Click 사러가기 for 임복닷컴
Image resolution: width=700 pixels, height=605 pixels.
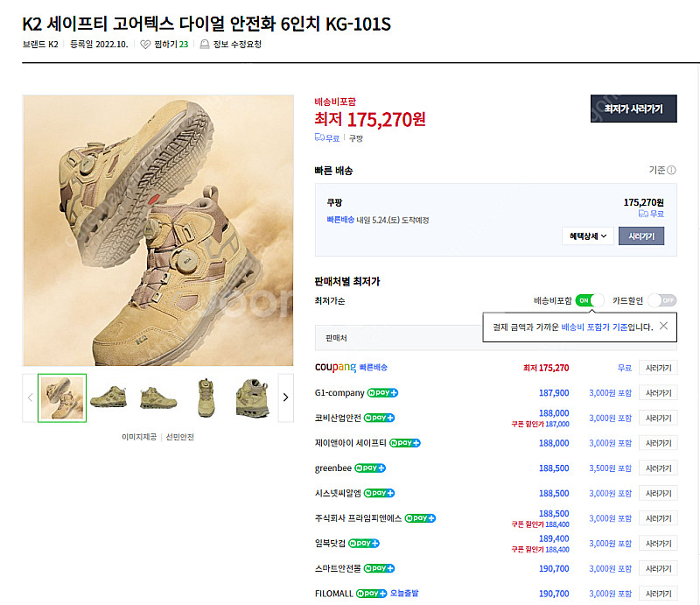tap(658, 544)
